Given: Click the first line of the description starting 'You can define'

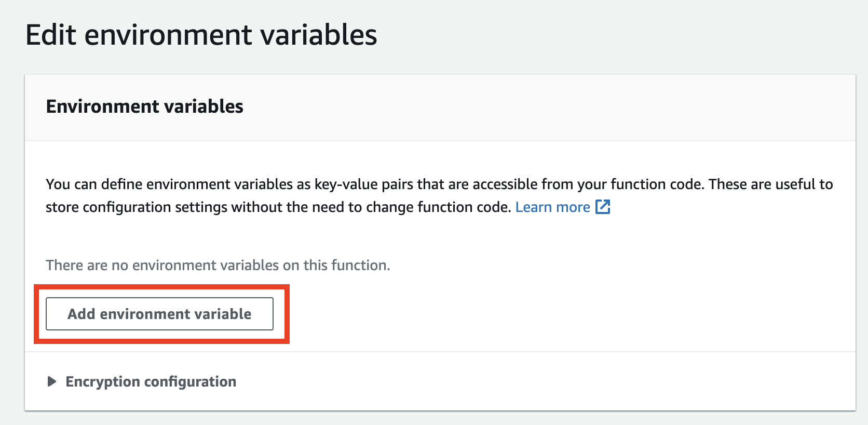Looking at the screenshot, I should coord(439,184).
